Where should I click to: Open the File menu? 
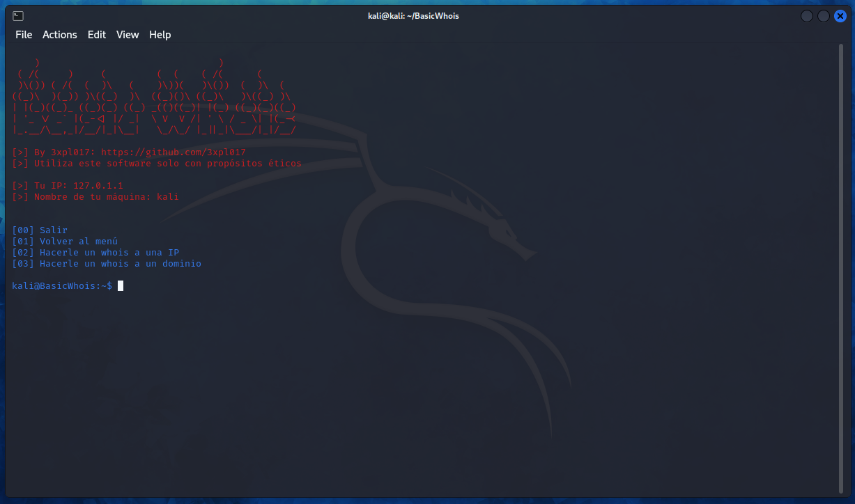(24, 35)
